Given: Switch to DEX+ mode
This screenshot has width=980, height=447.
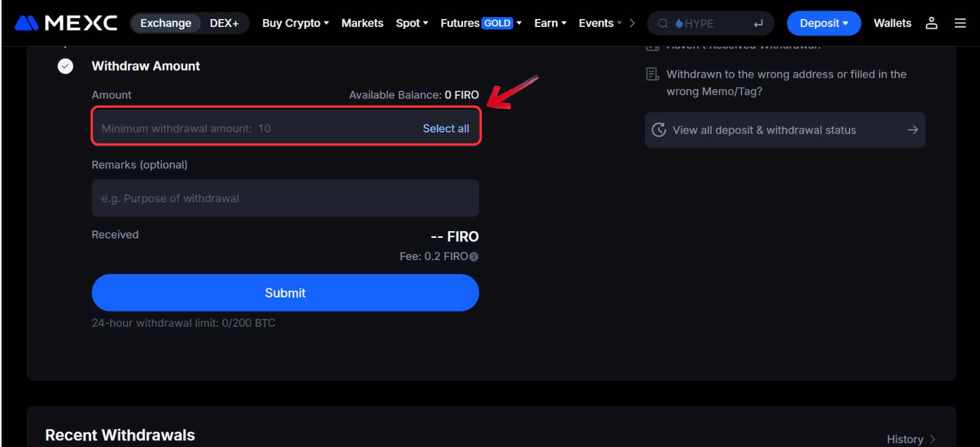Looking at the screenshot, I should pyautogui.click(x=224, y=23).
